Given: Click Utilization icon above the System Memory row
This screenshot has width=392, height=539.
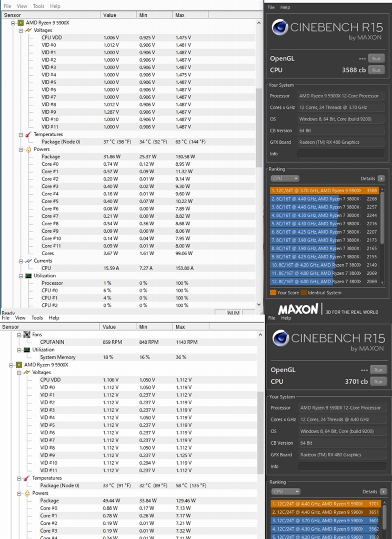Looking at the screenshot, I should pos(27,350).
